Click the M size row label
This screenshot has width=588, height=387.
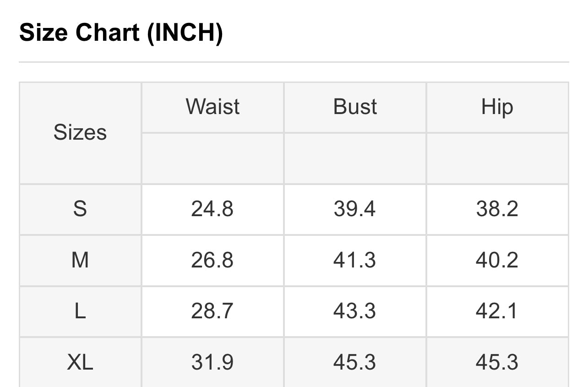tap(80, 260)
